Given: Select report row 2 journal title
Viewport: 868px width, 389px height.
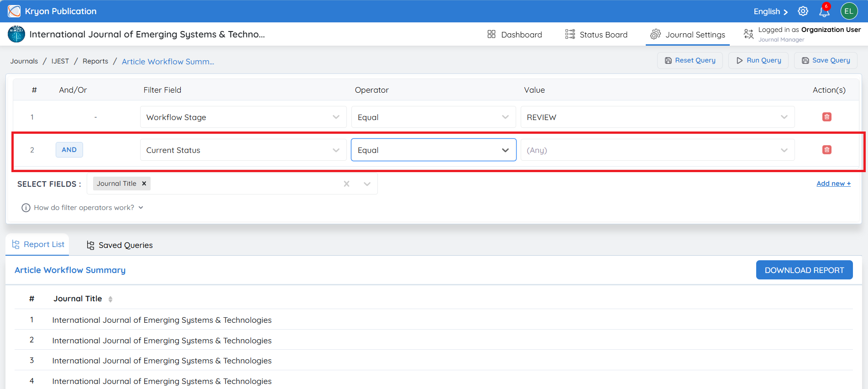Looking at the screenshot, I should pyautogui.click(x=162, y=341).
